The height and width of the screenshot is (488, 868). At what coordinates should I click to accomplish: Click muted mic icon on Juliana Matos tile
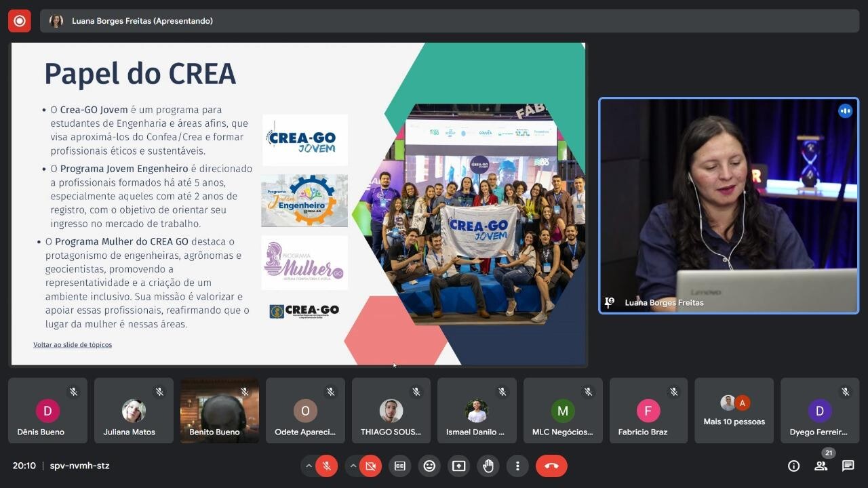click(x=159, y=392)
